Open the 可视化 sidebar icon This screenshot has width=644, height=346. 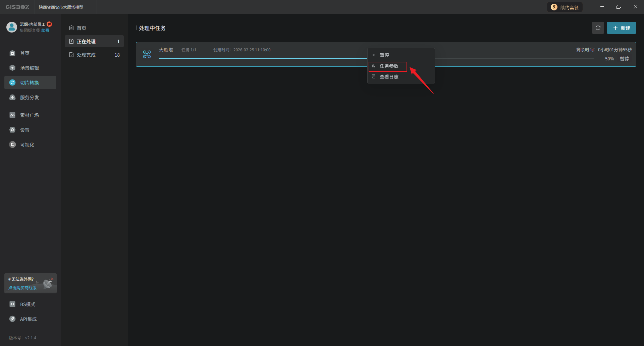tap(12, 145)
